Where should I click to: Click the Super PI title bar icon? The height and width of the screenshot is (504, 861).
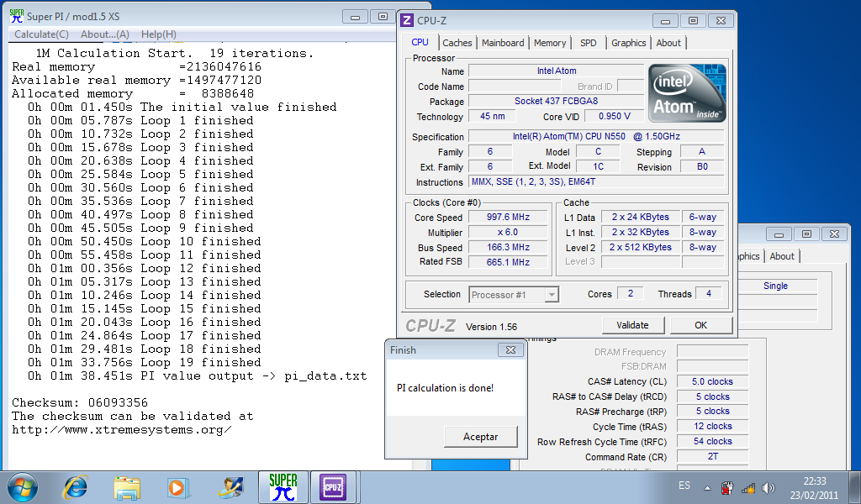pos(17,16)
